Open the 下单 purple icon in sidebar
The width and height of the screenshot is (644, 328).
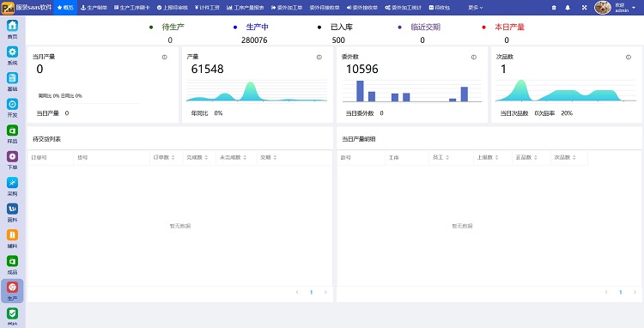point(12,156)
